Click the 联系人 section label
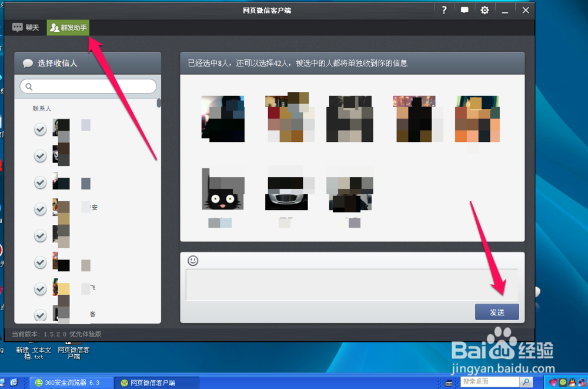 coord(42,108)
